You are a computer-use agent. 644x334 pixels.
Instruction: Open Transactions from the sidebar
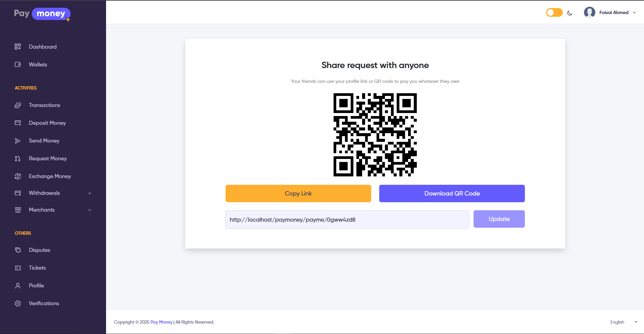[x=44, y=105]
